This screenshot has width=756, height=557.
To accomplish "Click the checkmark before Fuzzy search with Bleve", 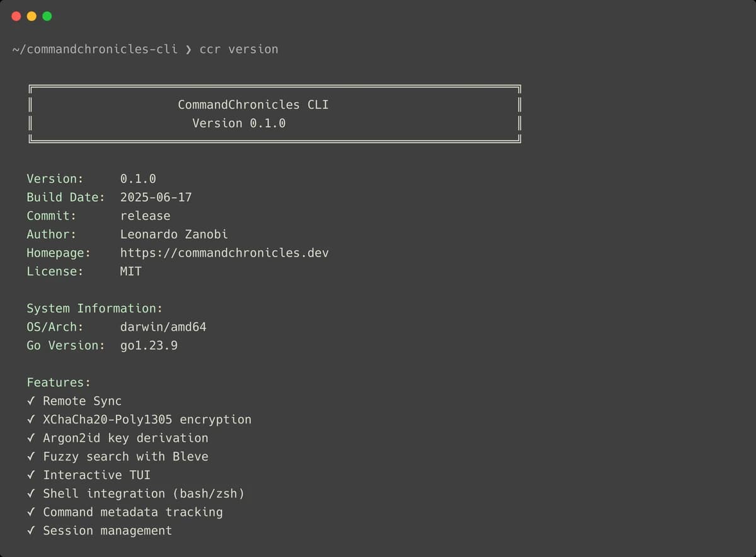I will click(x=31, y=457).
